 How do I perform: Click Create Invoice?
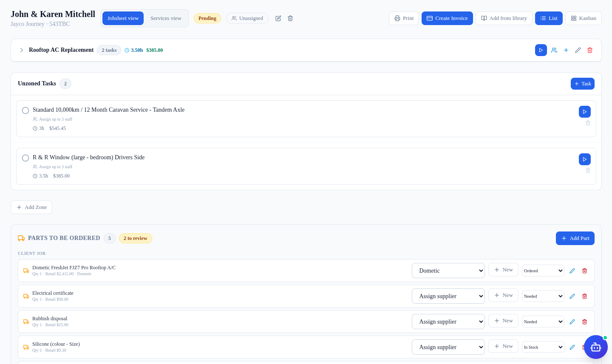[447, 18]
